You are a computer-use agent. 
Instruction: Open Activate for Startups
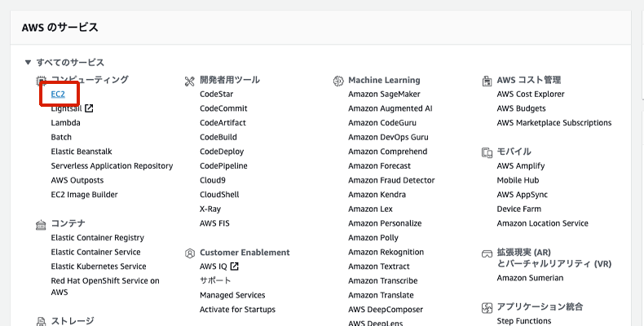pos(237,310)
